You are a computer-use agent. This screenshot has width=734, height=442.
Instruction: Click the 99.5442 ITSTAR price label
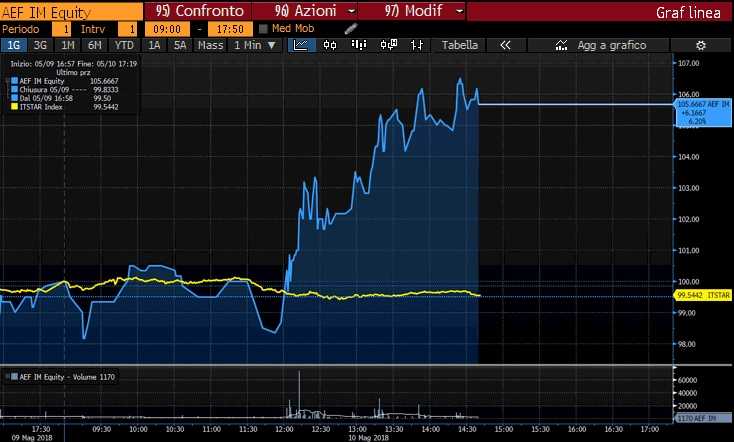(703, 295)
